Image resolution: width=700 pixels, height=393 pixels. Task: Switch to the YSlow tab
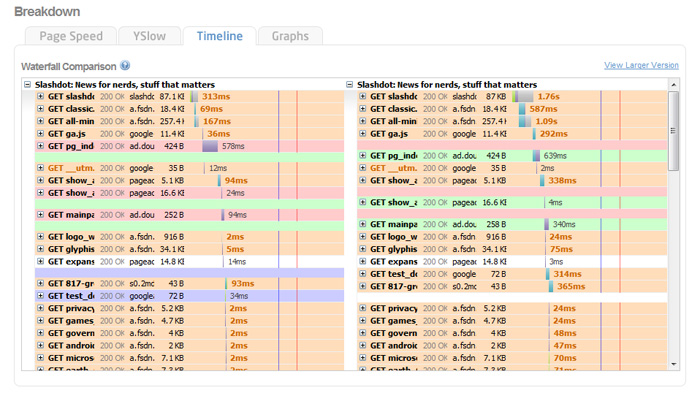click(149, 36)
